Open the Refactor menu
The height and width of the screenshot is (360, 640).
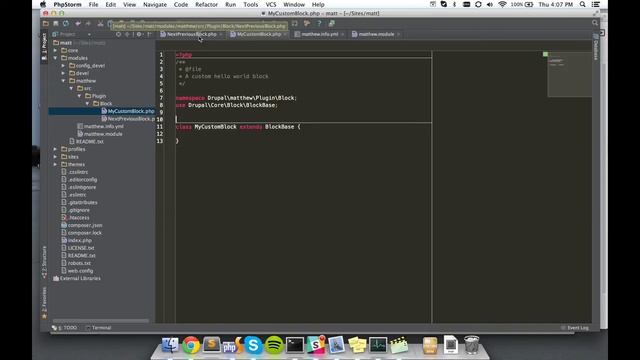[207, 4]
